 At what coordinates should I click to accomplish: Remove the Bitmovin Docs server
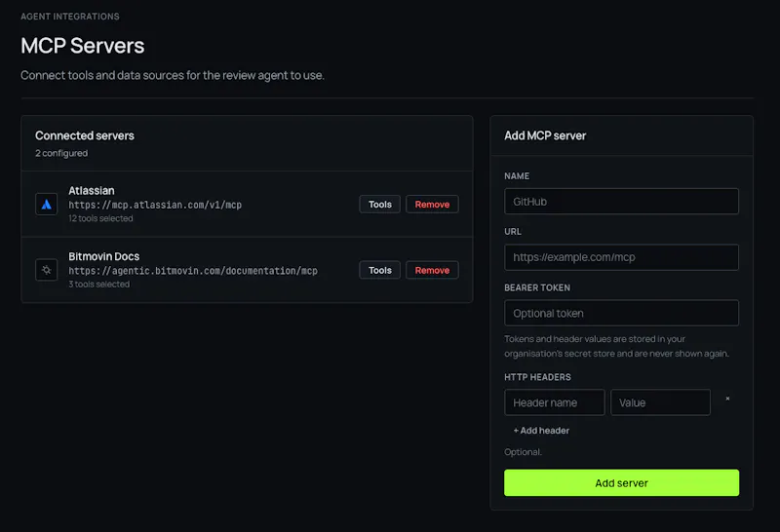point(432,270)
